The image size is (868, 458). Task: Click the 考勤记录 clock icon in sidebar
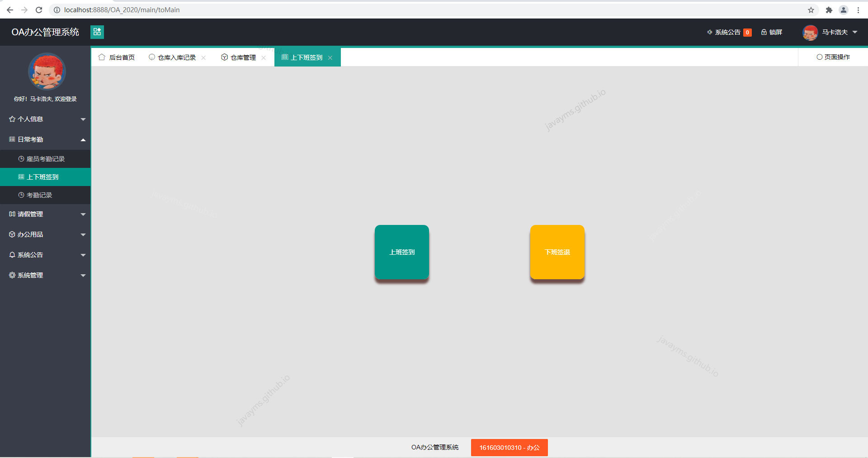[x=21, y=195]
